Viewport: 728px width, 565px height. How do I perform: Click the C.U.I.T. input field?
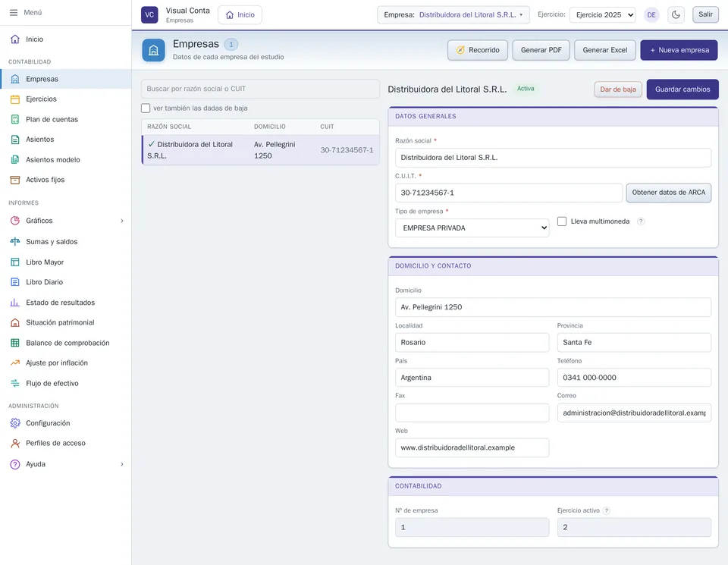click(508, 193)
